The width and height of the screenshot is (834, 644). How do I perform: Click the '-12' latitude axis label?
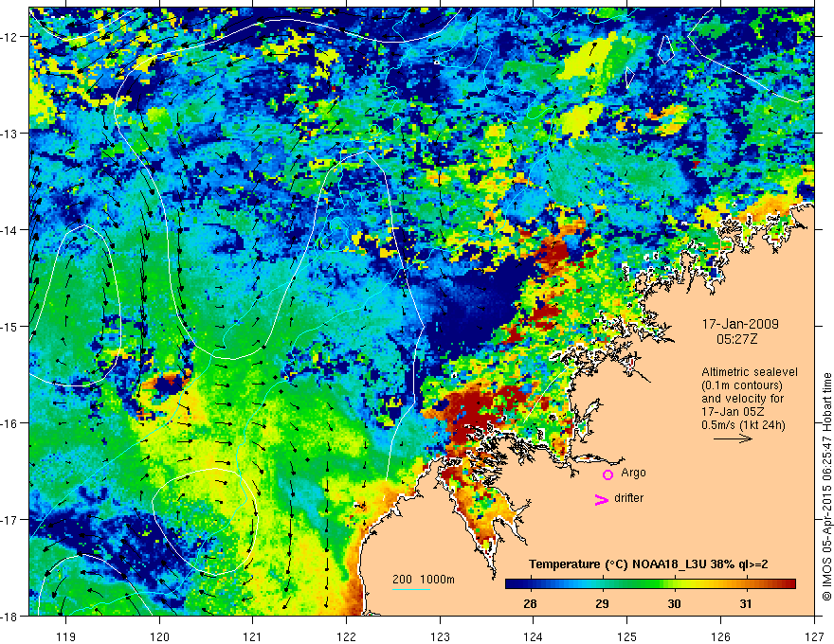pos(9,37)
